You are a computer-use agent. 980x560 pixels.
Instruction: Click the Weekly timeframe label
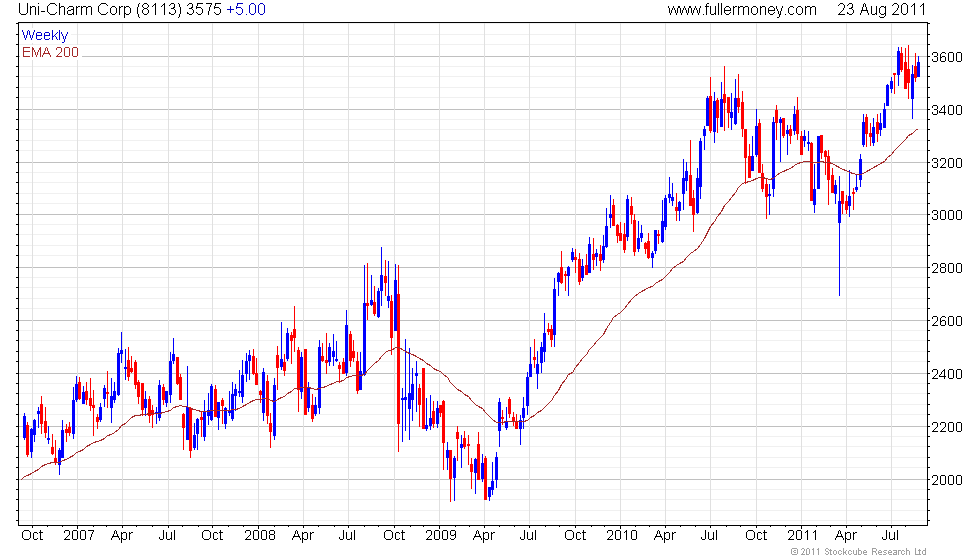coord(44,36)
